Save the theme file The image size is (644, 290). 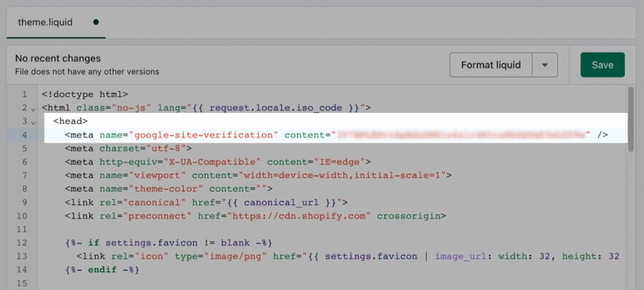pos(602,65)
